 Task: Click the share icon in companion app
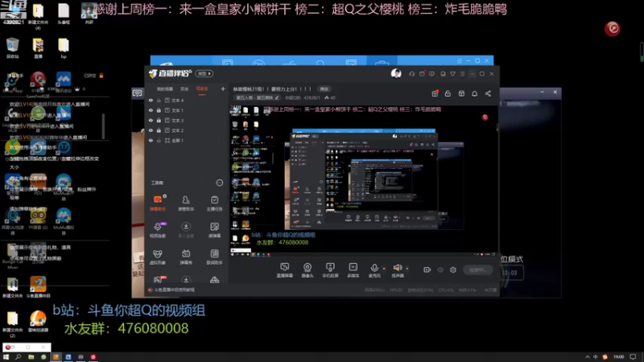click(x=488, y=93)
